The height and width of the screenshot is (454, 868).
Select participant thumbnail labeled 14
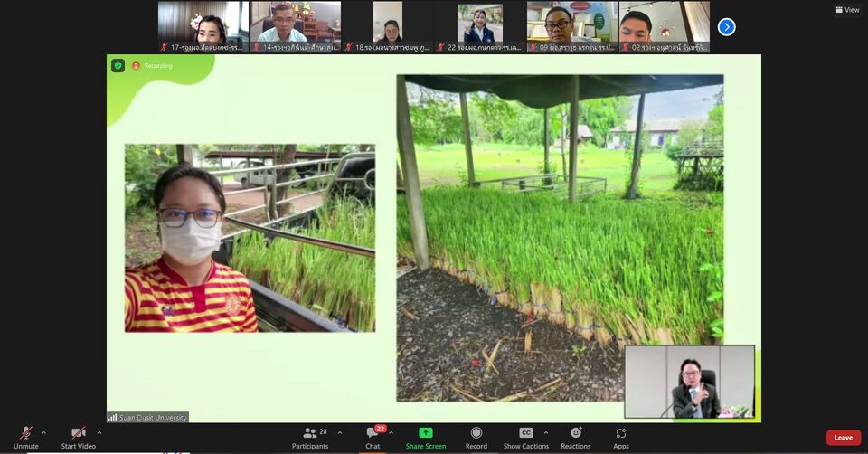pyautogui.click(x=296, y=26)
